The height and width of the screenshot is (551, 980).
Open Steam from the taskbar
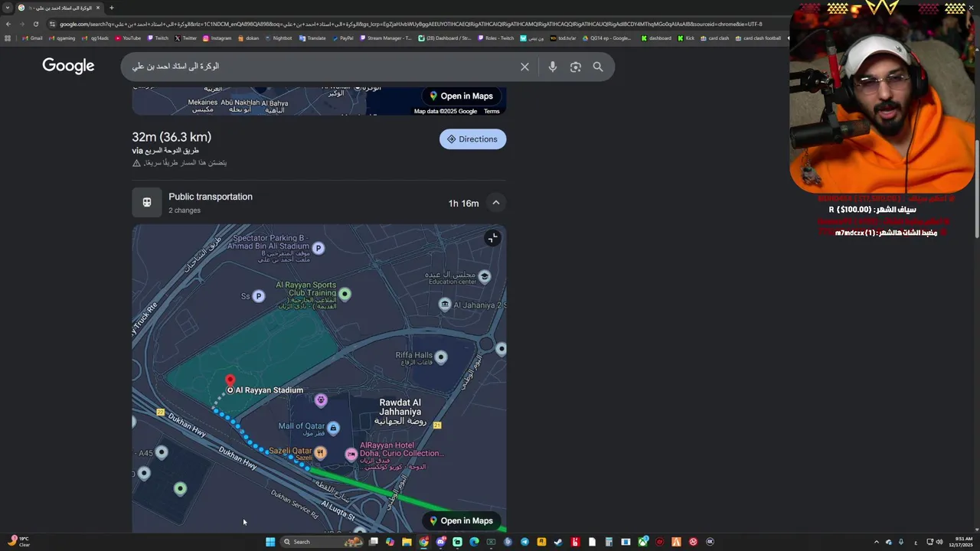coord(558,542)
